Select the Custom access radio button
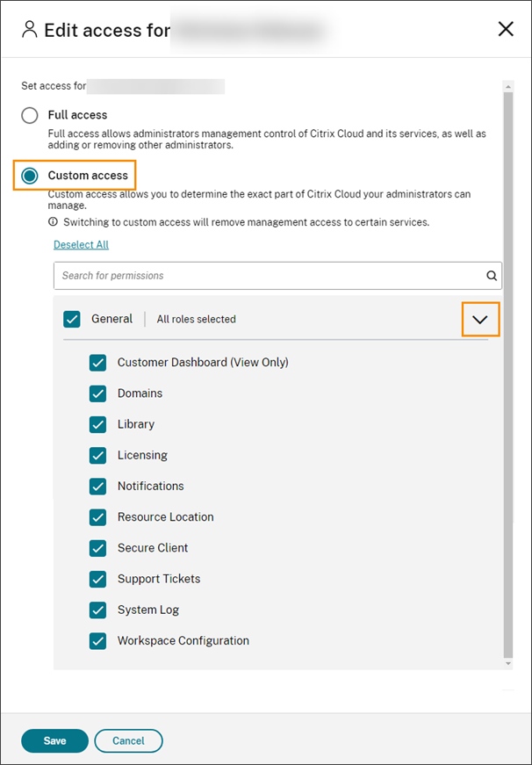This screenshot has width=532, height=765. [x=30, y=176]
